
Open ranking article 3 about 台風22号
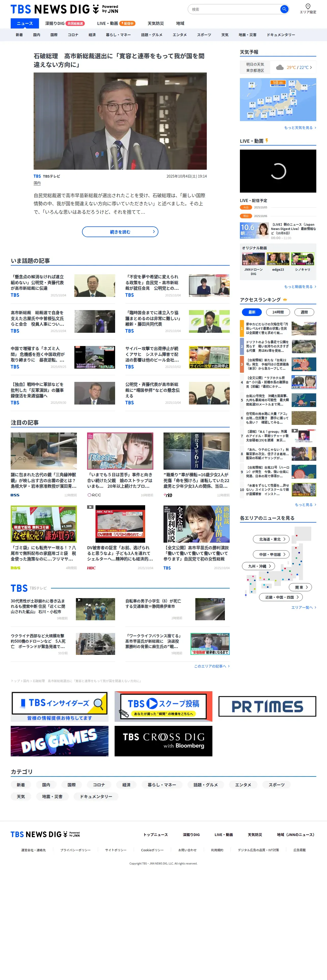click(x=278, y=364)
